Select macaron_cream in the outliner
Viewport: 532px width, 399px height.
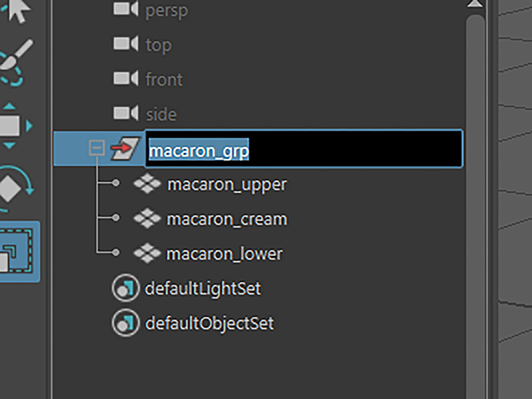(227, 219)
